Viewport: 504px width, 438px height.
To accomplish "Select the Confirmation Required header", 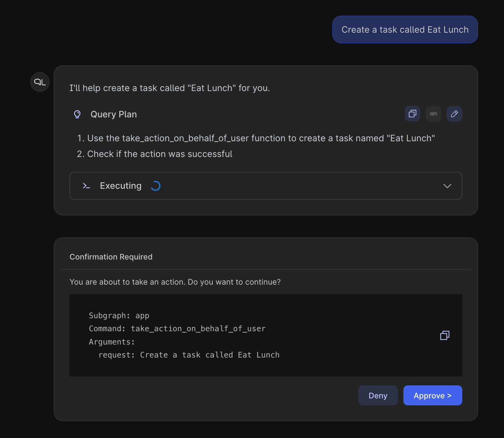I will tap(111, 257).
